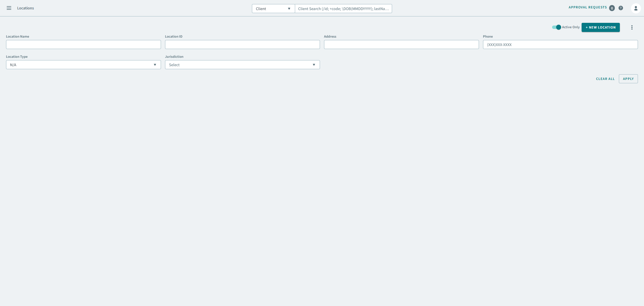Open the Client search type dropdown
Image resolution: width=644 pixels, height=306 pixels.
273,8
